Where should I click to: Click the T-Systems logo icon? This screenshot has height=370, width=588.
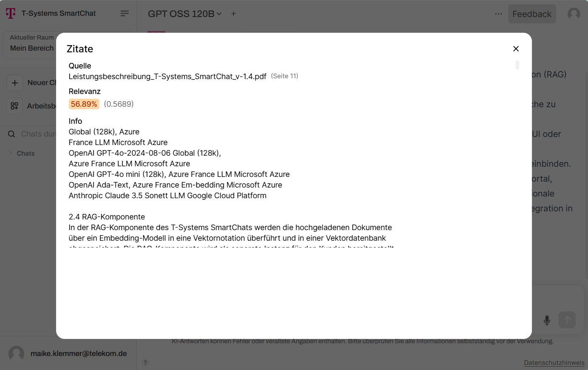coord(11,14)
